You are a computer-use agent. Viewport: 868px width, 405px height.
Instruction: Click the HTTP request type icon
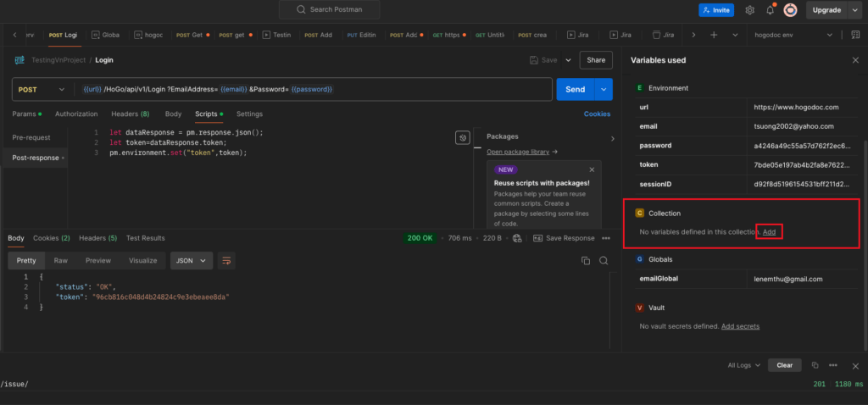[x=20, y=60]
